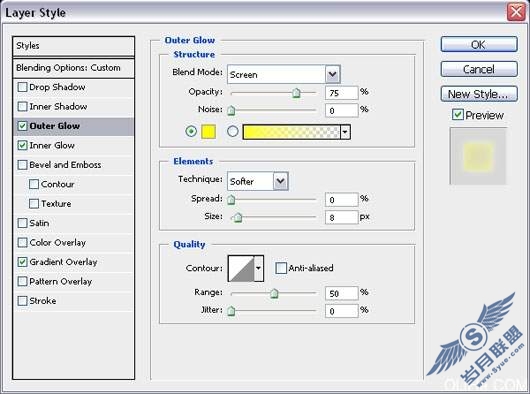Open the Blend Mode dropdown arrow

[333, 74]
